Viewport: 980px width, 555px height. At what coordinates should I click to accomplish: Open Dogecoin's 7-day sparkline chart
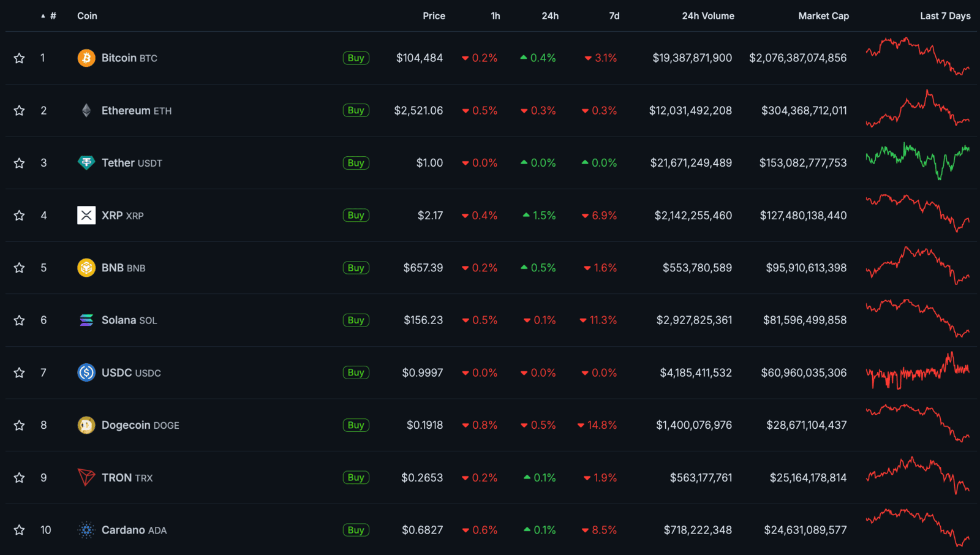point(918,423)
